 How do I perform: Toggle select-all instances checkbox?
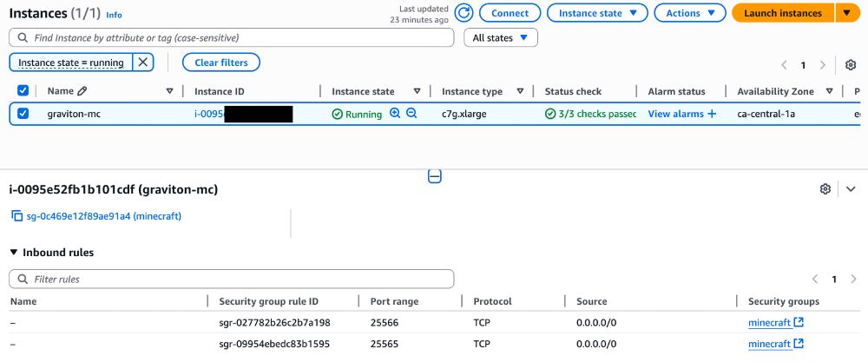click(23, 91)
